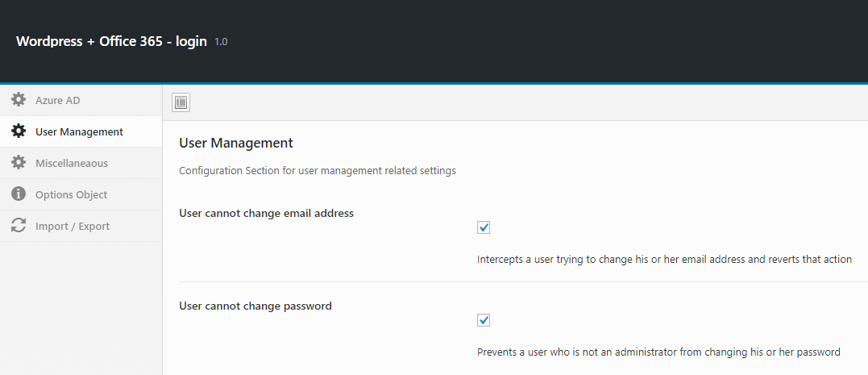Click the gear icon beside Miscellaneaous
This screenshot has height=375, width=868.
tap(19, 163)
